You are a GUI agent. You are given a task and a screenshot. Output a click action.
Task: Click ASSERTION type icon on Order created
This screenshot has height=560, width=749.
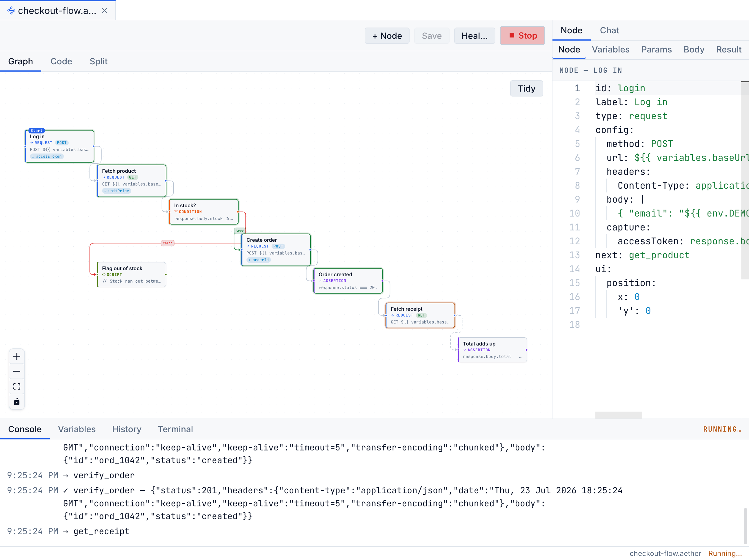pyautogui.click(x=320, y=281)
